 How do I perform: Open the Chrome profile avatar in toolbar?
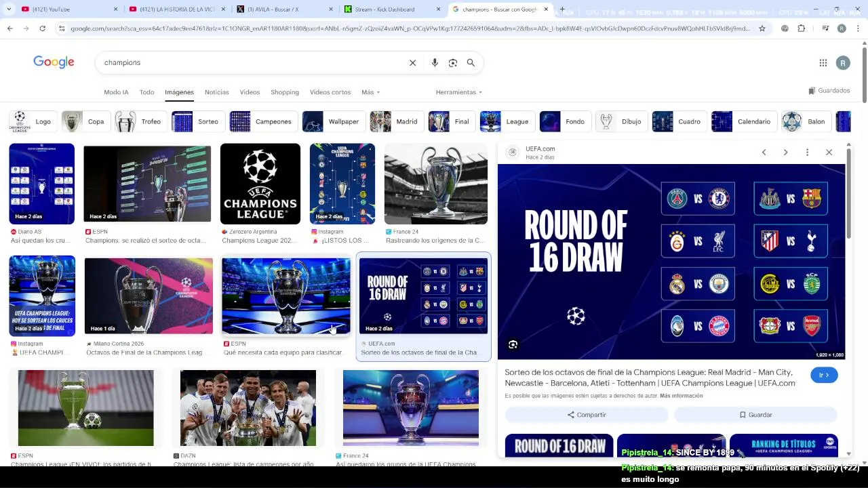click(x=842, y=28)
